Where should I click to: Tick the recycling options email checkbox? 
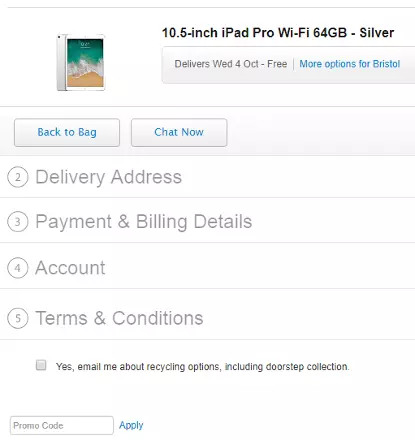[41, 365]
